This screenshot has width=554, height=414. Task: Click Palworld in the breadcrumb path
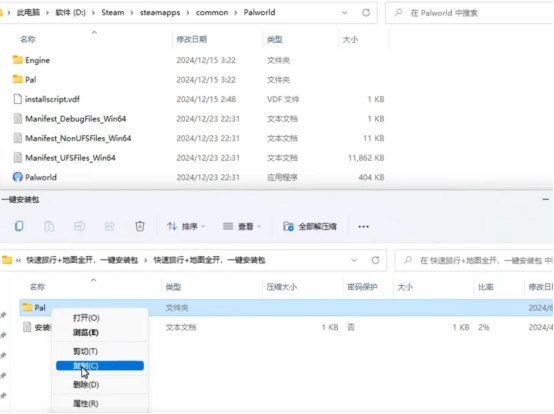pos(259,12)
